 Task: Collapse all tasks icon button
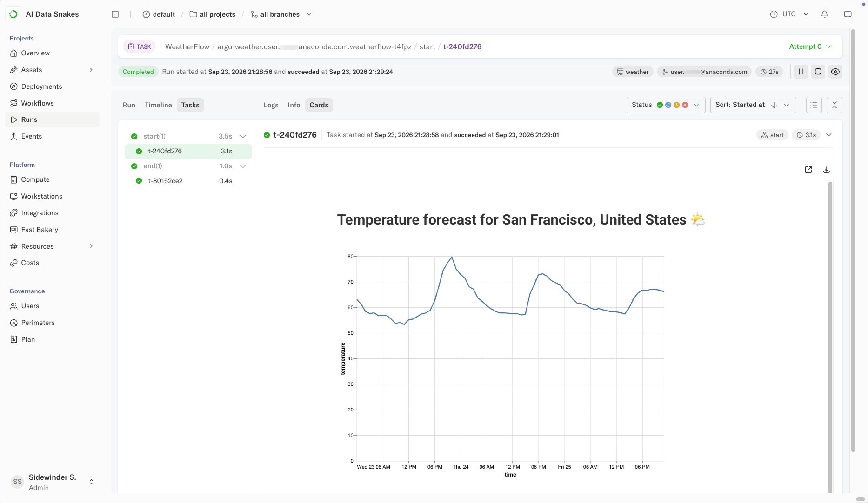(x=834, y=105)
